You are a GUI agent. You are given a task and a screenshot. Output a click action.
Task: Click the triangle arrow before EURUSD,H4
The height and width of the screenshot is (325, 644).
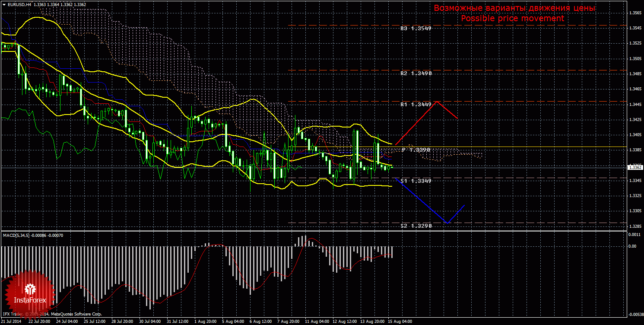[x=4, y=4]
